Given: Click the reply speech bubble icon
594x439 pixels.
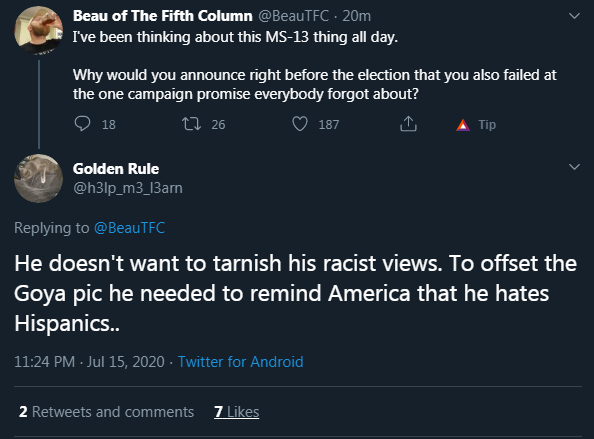Looking at the screenshot, I should coord(82,124).
